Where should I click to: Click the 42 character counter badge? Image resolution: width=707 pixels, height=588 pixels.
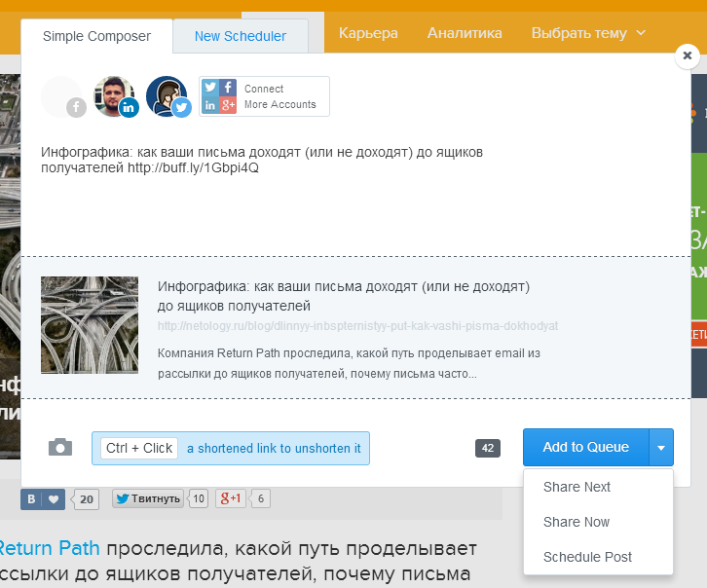pyautogui.click(x=488, y=448)
